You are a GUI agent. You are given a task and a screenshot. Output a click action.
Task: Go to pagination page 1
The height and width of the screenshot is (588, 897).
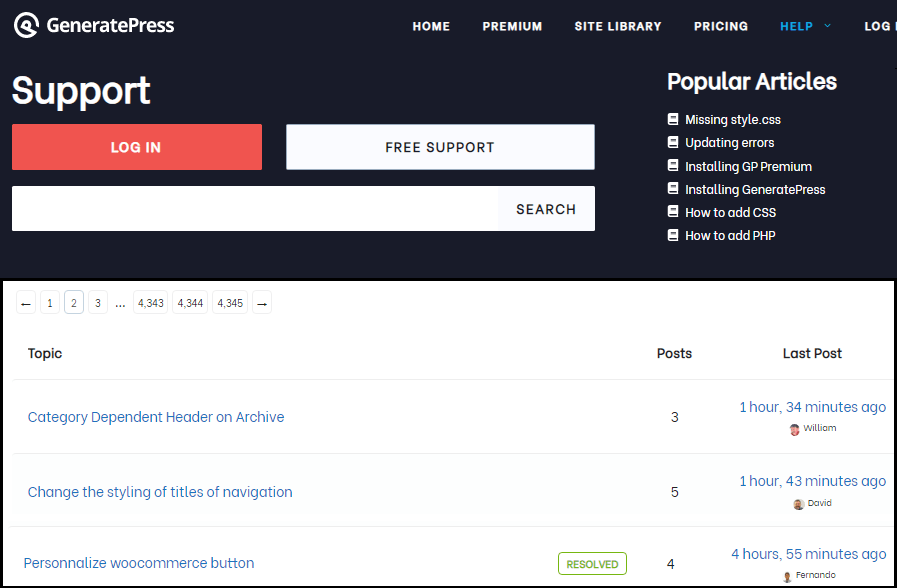(50, 303)
